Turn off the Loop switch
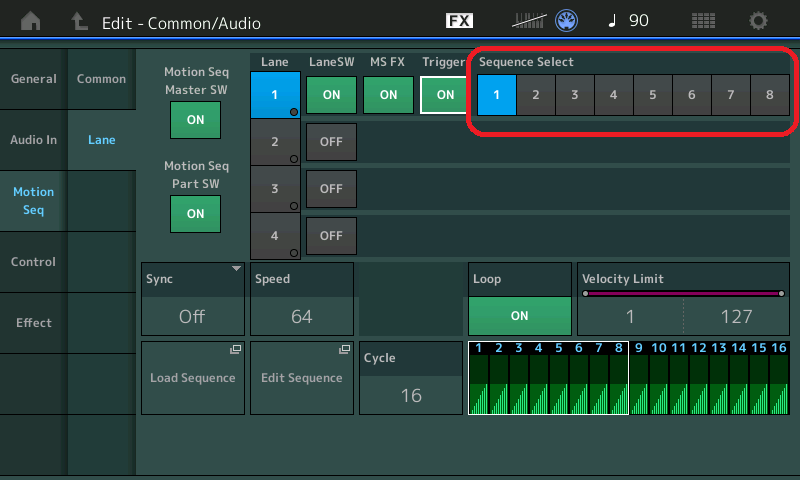 (519, 315)
